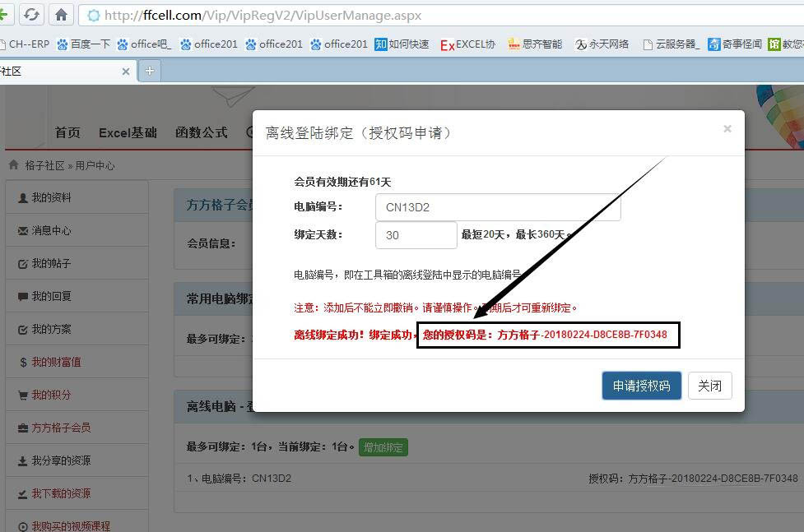Click the green 增加绑定 button

click(x=383, y=447)
